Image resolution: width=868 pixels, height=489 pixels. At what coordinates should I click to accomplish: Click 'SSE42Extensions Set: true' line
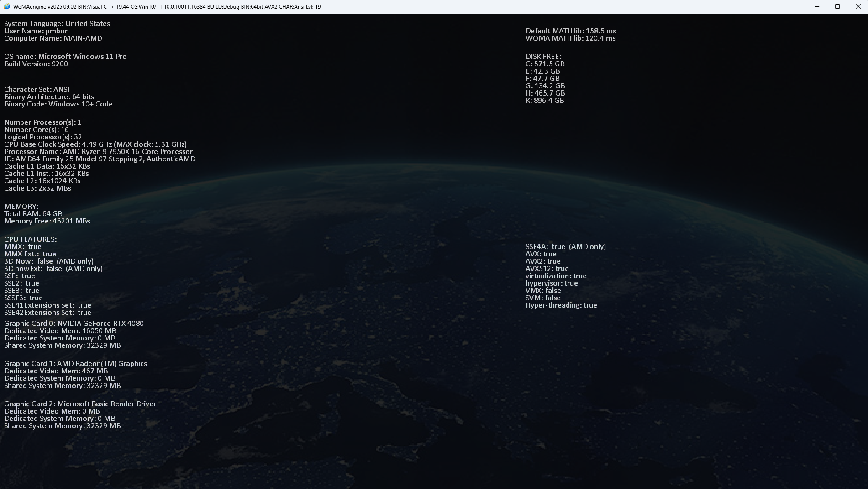coord(47,313)
